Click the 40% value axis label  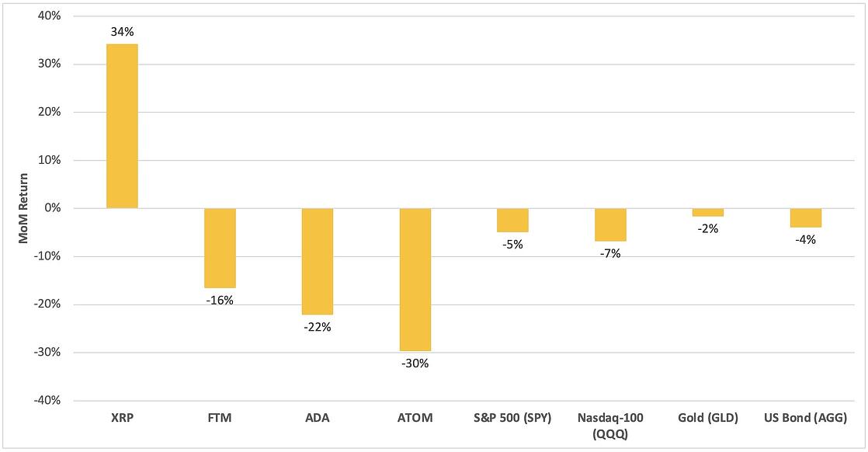pyautogui.click(x=49, y=16)
